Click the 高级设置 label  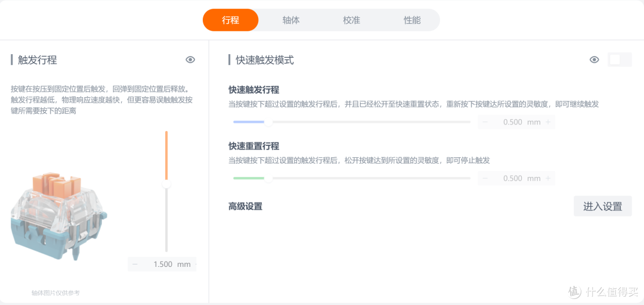pos(245,207)
